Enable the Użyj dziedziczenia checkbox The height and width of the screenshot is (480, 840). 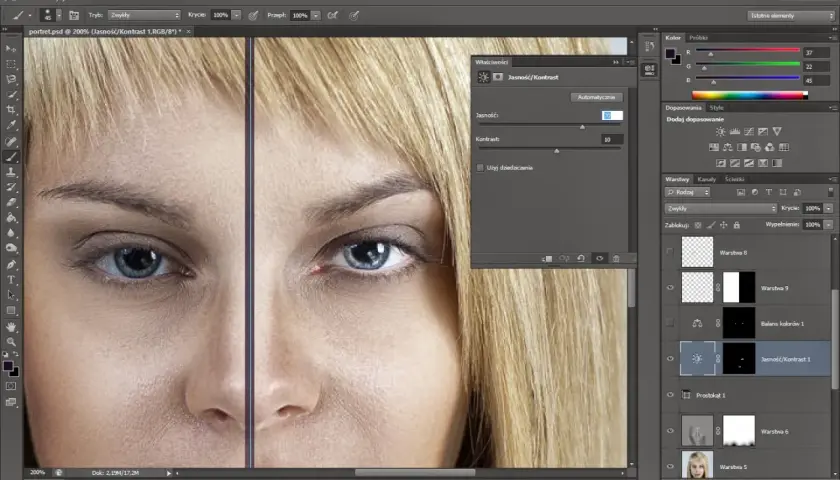[x=480, y=168]
